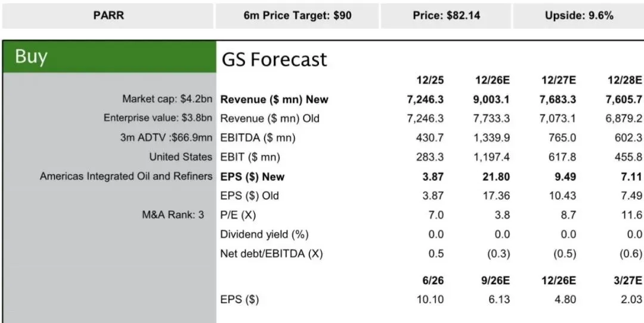Viewport: 644px width, 323px height.
Task: Click the Price: $82.14 header cell
Action: click(446, 16)
